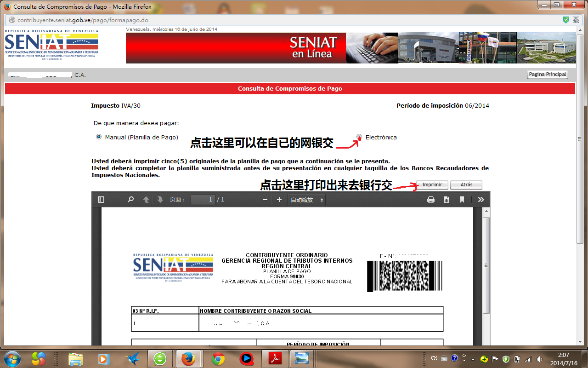Open Google Chrome from taskbar

click(x=218, y=359)
